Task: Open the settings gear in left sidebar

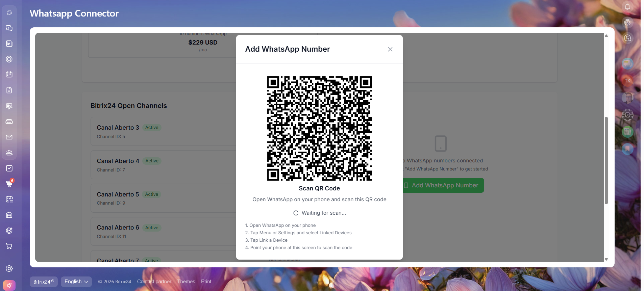Action: pos(9,268)
